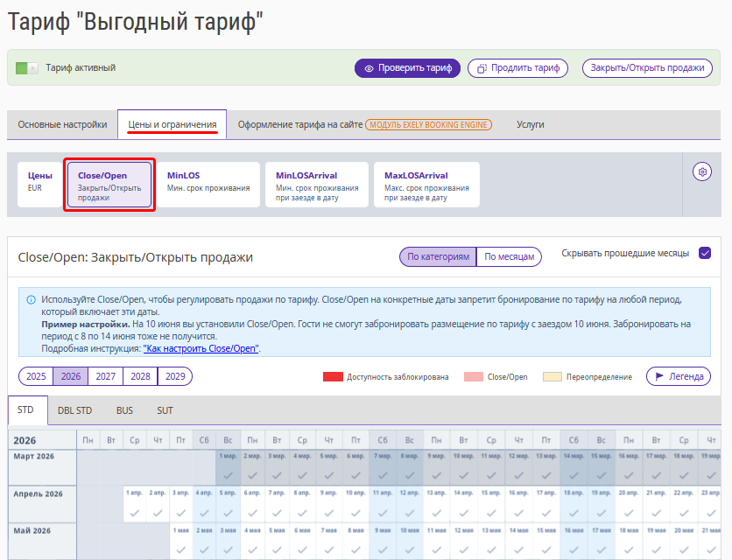Open the Как настроить Close/Open link
The width and height of the screenshot is (732, 560).
click(x=201, y=348)
